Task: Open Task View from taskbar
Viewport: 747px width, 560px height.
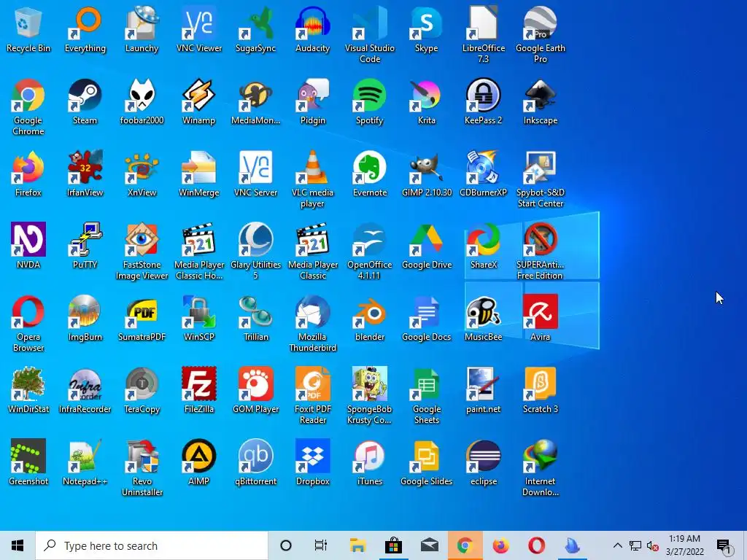Action: pyautogui.click(x=321, y=545)
